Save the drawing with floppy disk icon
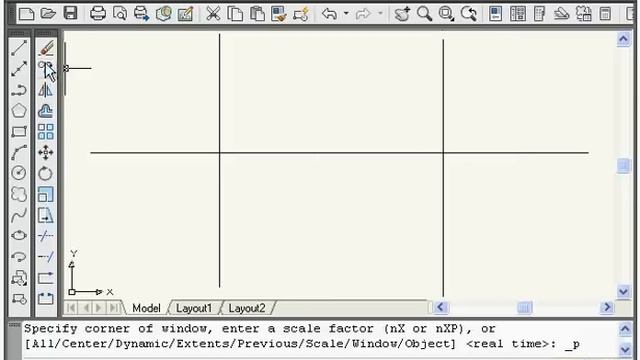The image size is (640, 360). coord(71,14)
